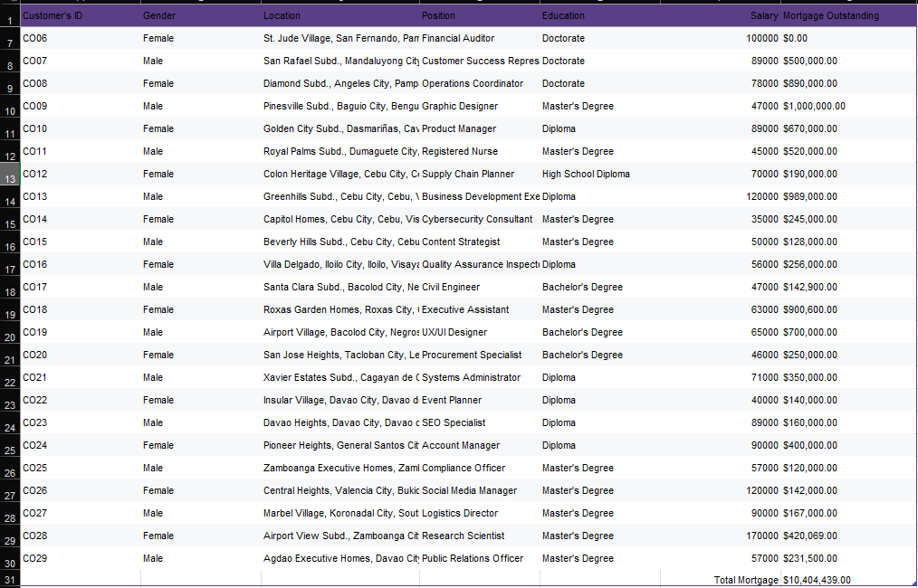Image resolution: width=918 pixels, height=588 pixels.
Task: Click customer ID cell CO29
Action: coord(81,558)
